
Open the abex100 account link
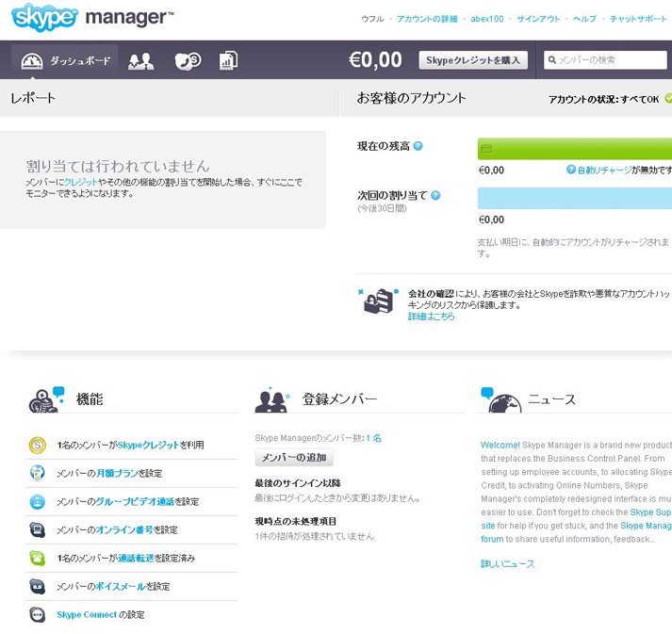tap(487, 19)
